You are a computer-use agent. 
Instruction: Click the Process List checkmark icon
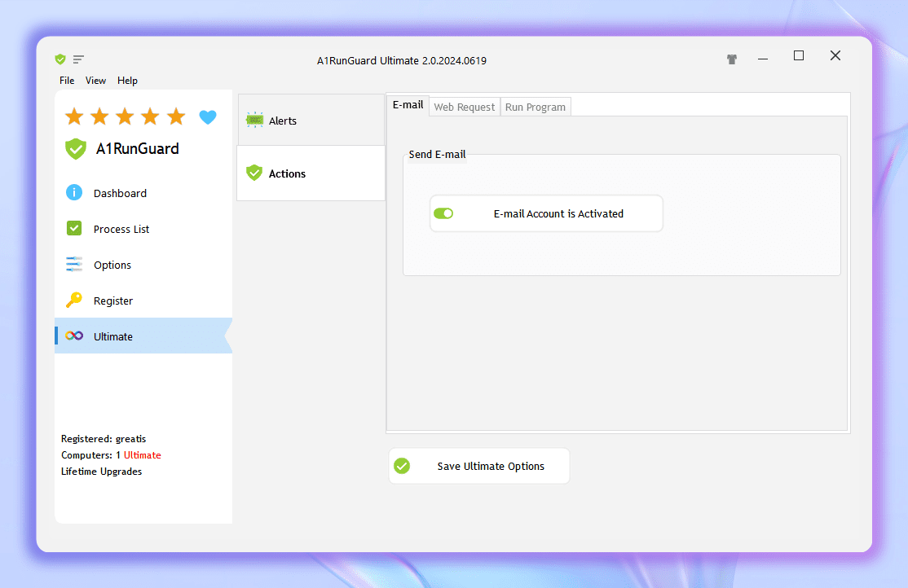coord(74,229)
